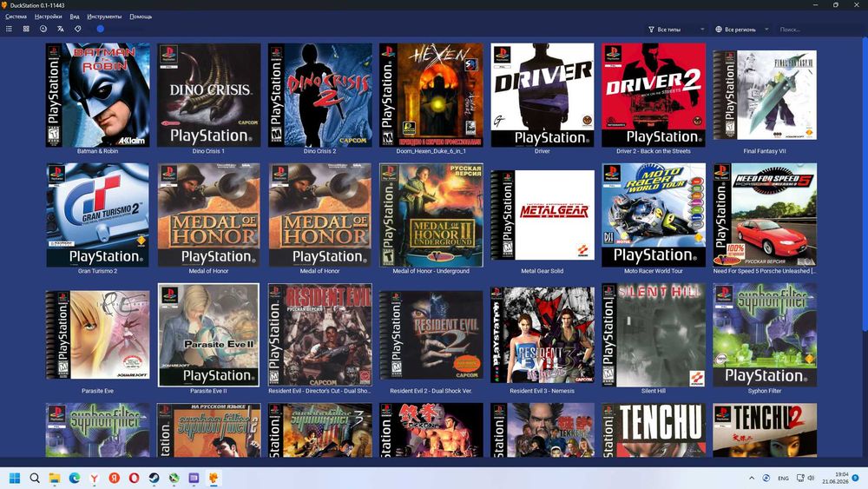The height and width of the screenshot is (489, 868).
Task: Focus the Поиск search field
Action: (819, 30)
